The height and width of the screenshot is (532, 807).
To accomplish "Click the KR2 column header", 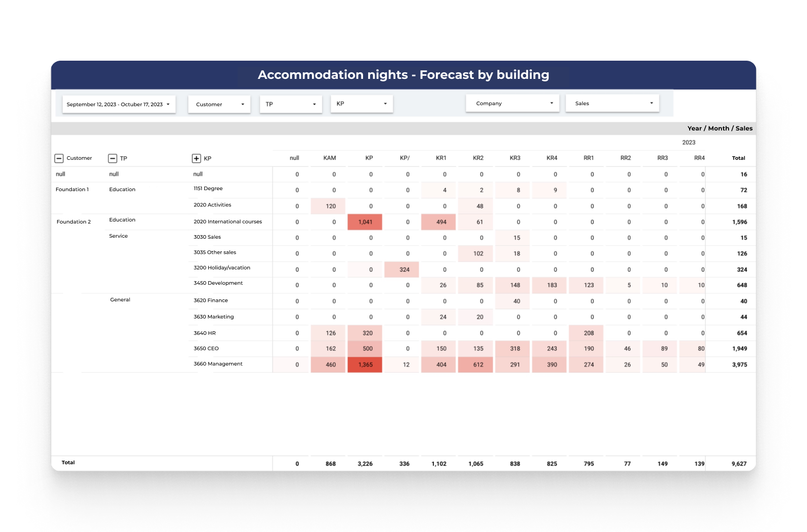I will coord(478,158).
